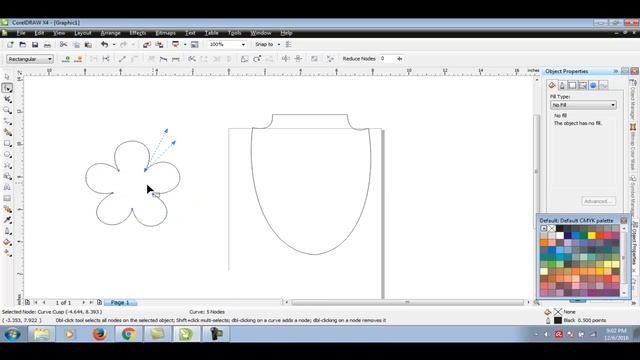This screenshot has width=640, height=360.
Task: Select the Smart Fill tool
Action: tap(7, 132)
